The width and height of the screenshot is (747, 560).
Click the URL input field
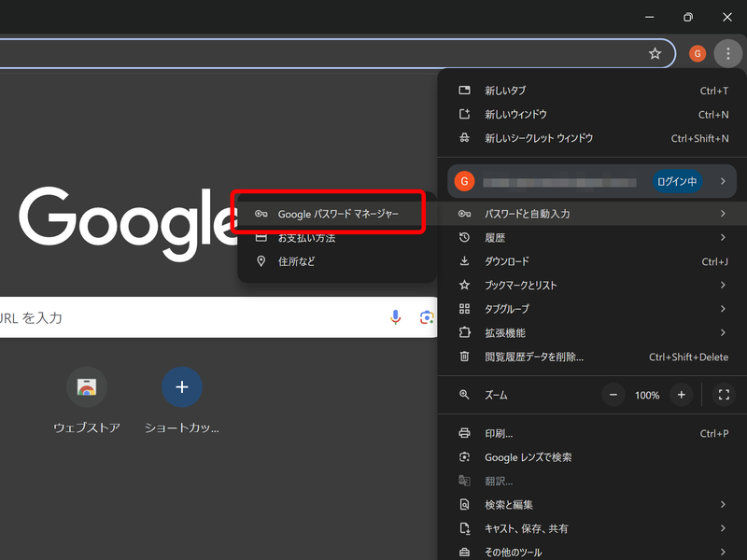coord(187,316)
